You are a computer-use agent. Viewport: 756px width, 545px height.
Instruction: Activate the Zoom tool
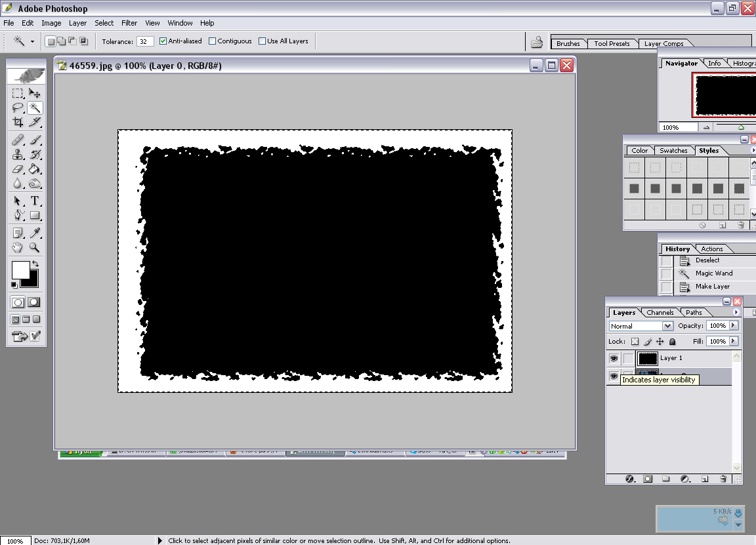pos(35,248)
